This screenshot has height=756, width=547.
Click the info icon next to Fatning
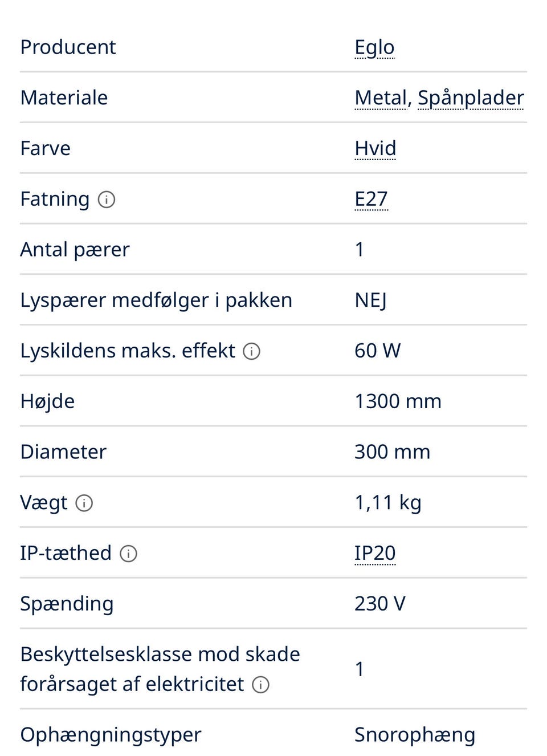107,200
